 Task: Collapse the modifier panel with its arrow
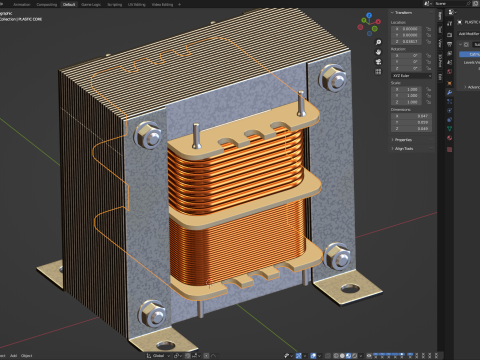pos(460,44)
